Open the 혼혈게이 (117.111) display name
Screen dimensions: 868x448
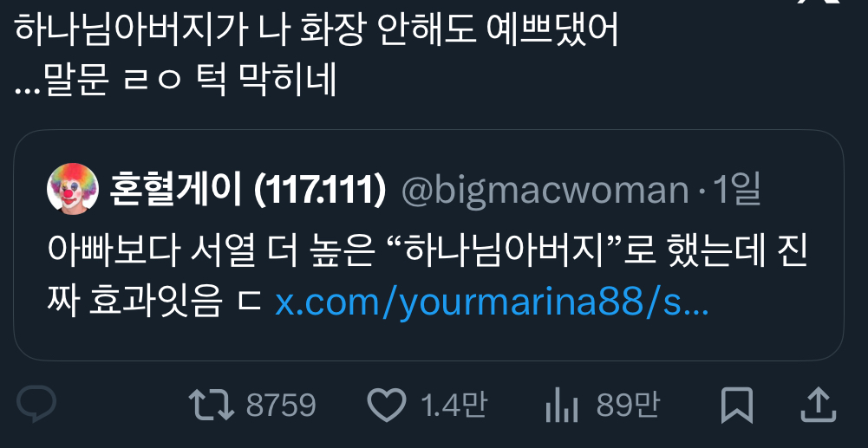247,191
